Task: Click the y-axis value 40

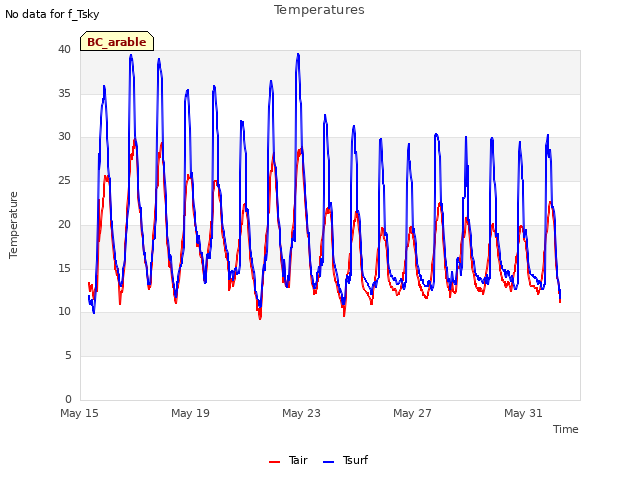Action: pos(64,50)
